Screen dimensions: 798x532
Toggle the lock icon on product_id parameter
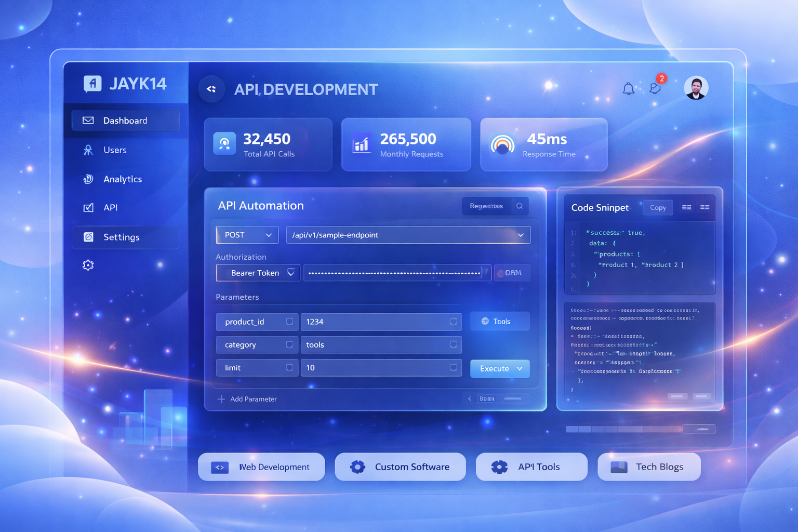coord(289,322)
